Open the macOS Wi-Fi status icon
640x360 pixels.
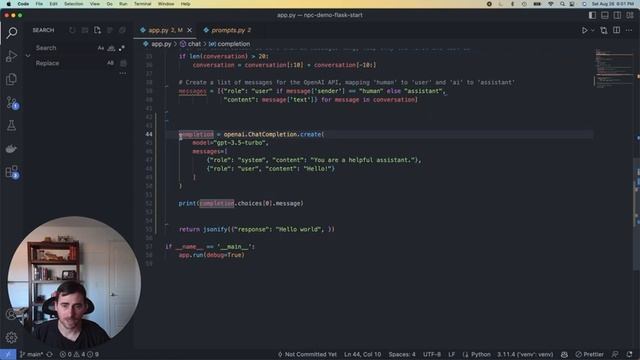[551, 4]
